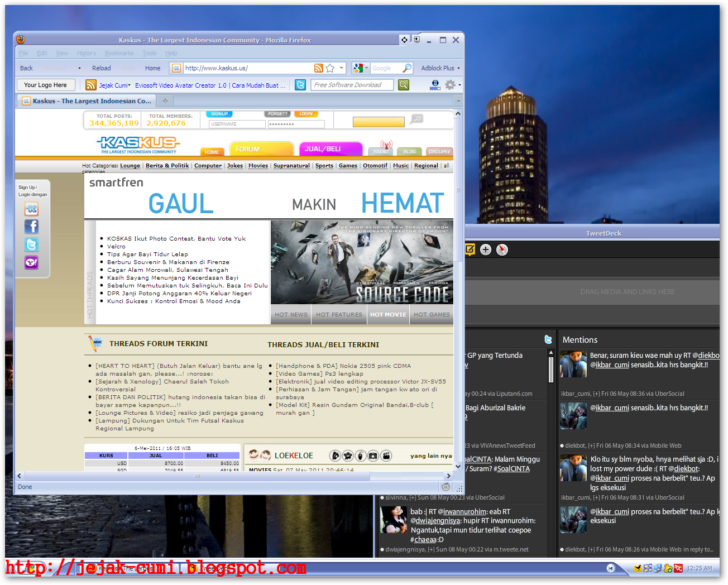
Task: Open the LOEKELOE ghost icon
Action: pyautogui.click(x=347, y=456)
